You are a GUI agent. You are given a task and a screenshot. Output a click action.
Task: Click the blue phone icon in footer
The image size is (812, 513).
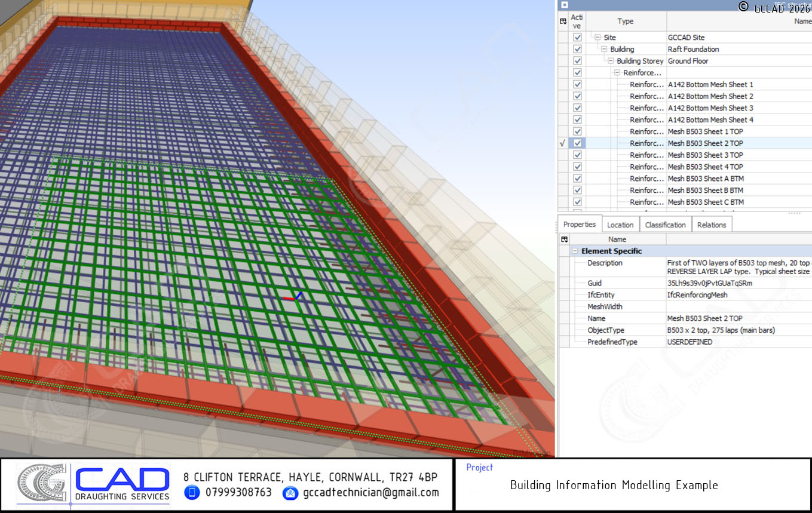[x=192, y=493]
